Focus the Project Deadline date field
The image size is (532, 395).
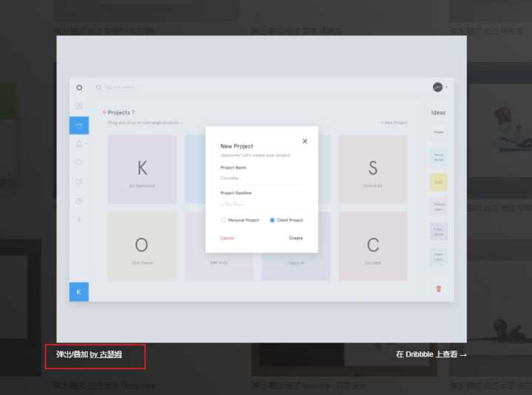pyautogui.click(x=262, y=204)
